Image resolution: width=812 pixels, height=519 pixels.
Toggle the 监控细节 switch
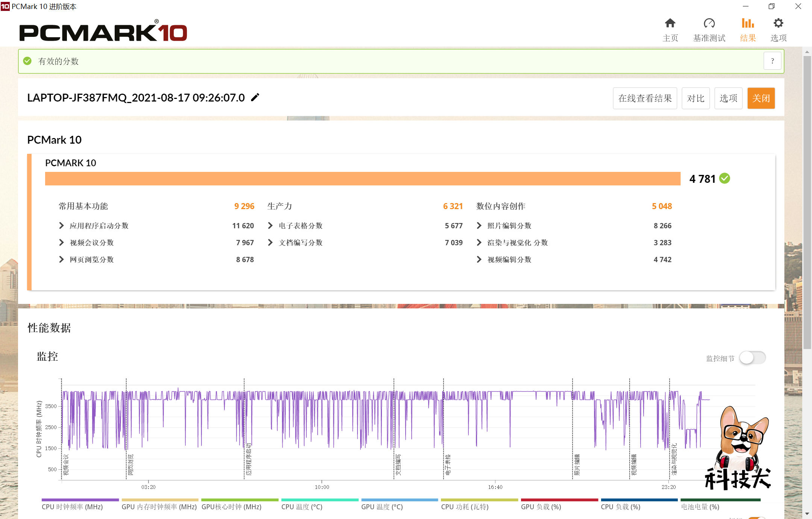(752, 358)
